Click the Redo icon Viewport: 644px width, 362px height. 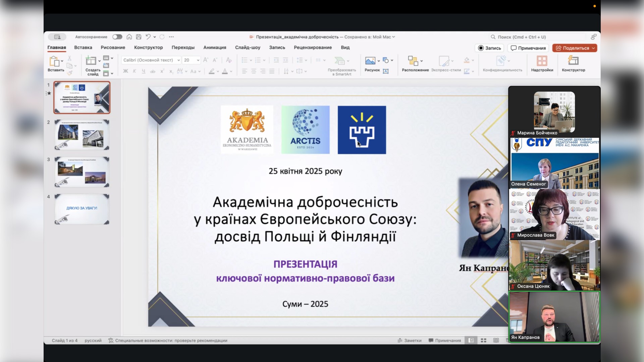pyautogui.click(x=162, y=37)
